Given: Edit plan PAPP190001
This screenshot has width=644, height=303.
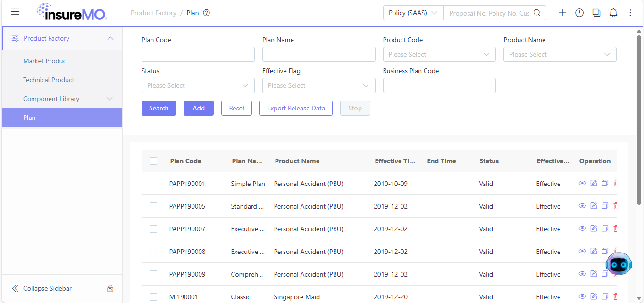Looking at the screenshot, I should click(x=594, y=183).
